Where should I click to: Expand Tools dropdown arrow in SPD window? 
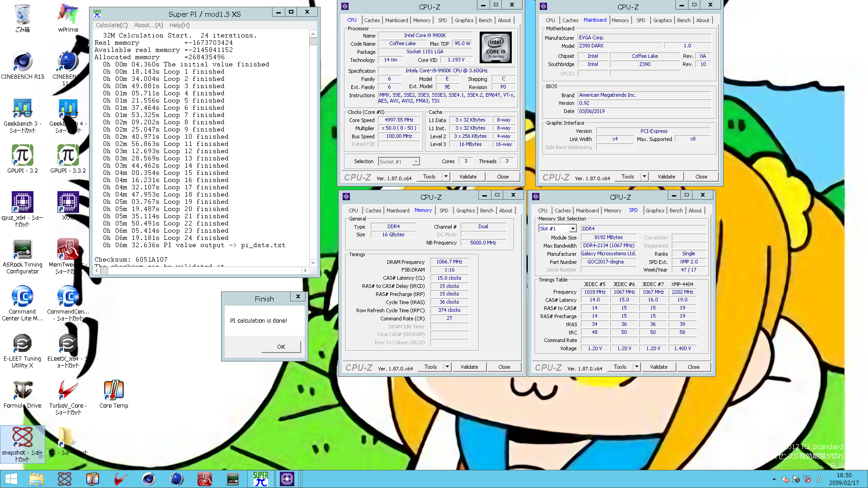point(637,367)
